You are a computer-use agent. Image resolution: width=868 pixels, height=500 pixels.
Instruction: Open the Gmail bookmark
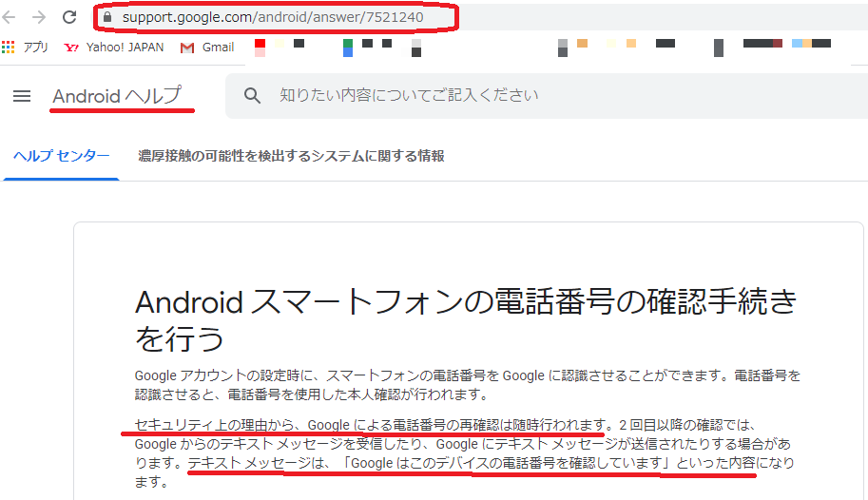pyautogui.click(x=207, y=48)
